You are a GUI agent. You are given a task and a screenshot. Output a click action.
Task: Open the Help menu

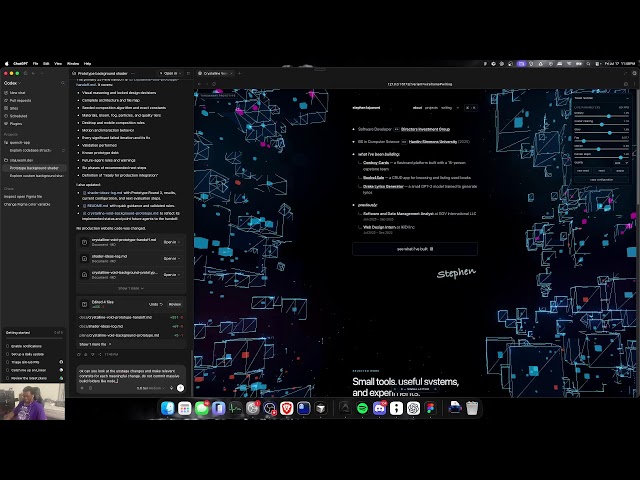(x=87, y=64)
